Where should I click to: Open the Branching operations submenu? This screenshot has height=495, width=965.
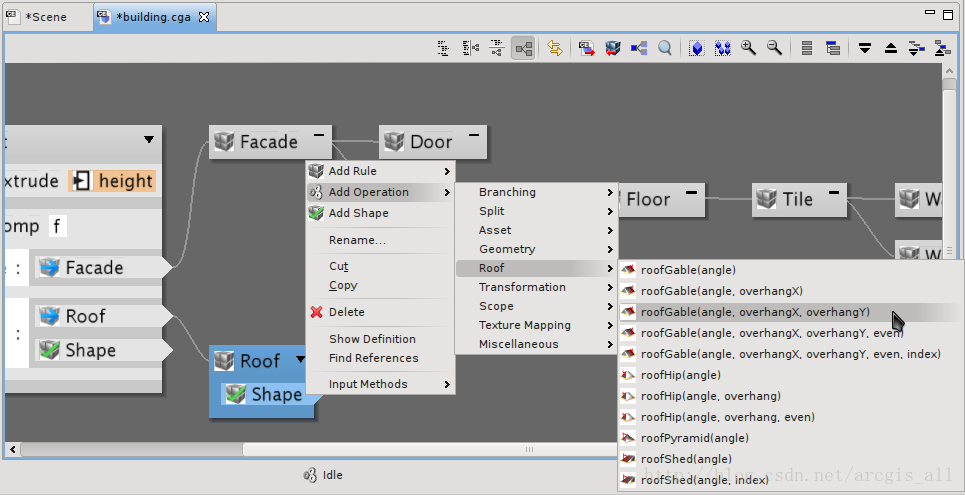click(536, 192)
